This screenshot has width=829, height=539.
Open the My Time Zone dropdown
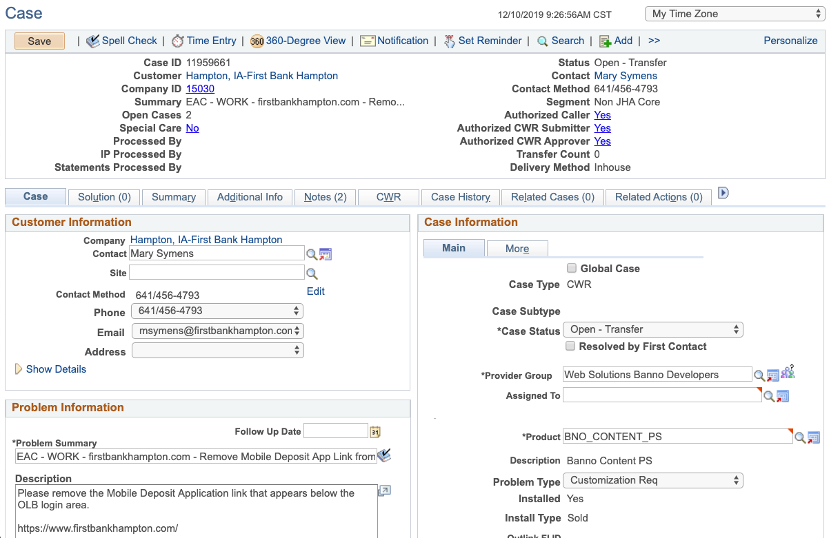click(x=733, y=14)
